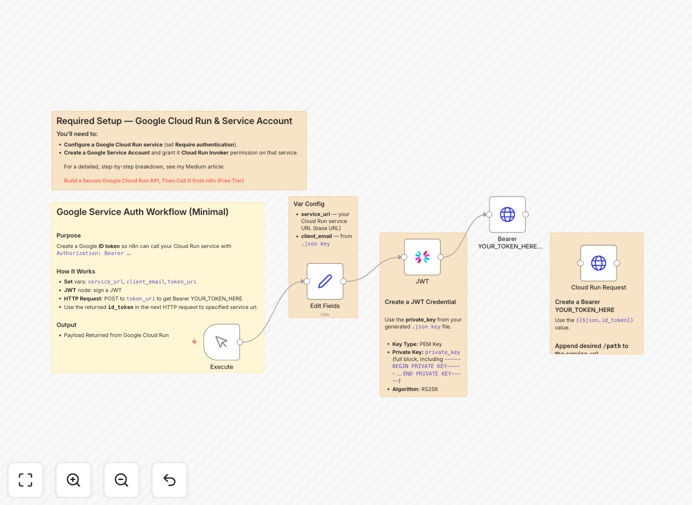Viewport: 692px width, 505px height.
Task: Click the 'Google Service Auth Workflow (Minimal)' heading
Action: point(143,212)
